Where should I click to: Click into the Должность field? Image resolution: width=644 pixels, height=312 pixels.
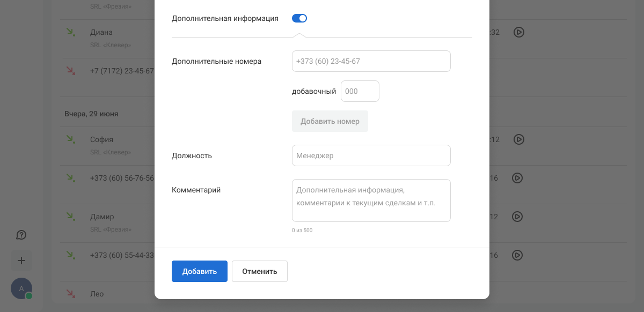371,155
